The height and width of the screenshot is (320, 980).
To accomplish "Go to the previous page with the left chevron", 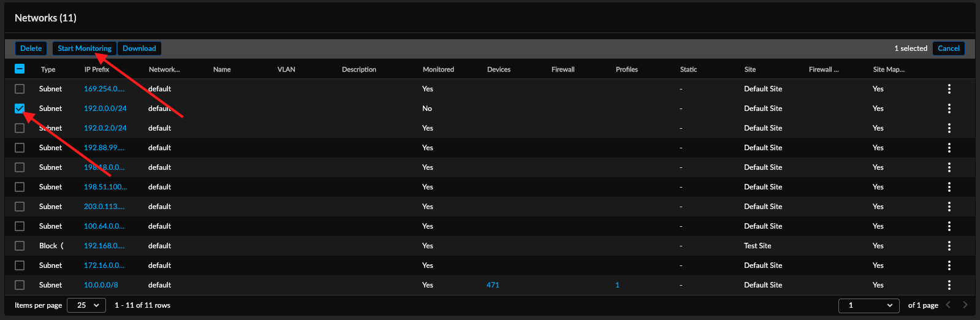I will coord(948,305).
